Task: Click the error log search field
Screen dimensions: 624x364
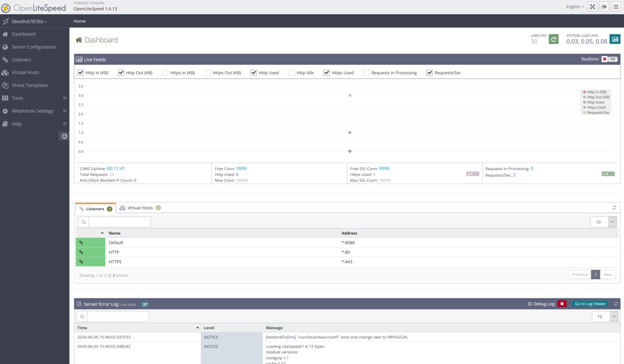Action: tap(118, 316)
